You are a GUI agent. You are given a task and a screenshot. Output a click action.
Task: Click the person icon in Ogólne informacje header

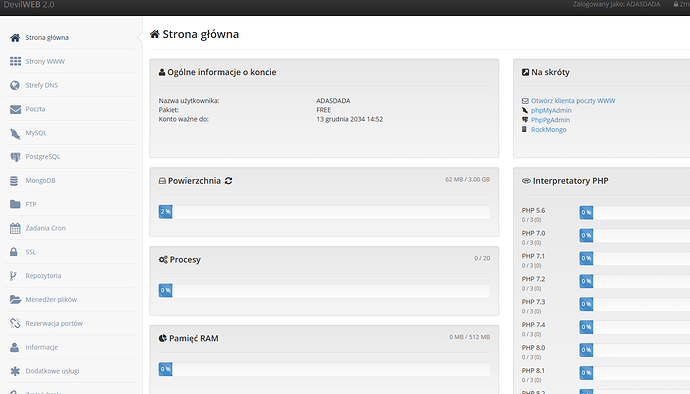(162, 72)
